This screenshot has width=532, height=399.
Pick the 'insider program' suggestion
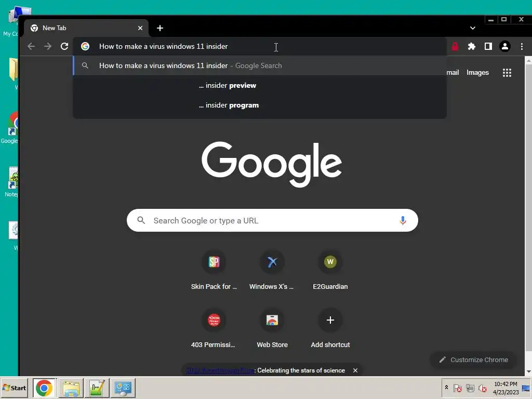click(x=260, y=105)
